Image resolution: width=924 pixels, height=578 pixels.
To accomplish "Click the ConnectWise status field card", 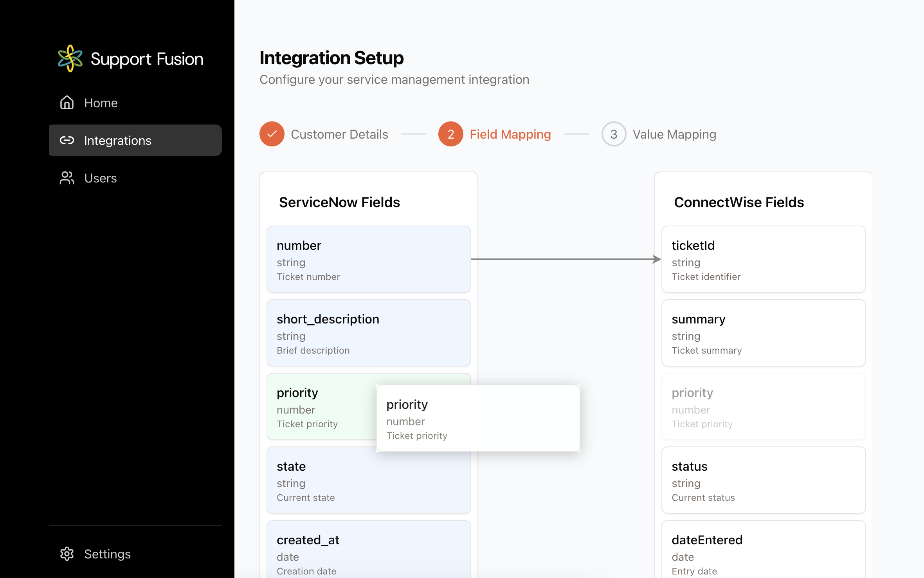I will (x=763, y=480).
